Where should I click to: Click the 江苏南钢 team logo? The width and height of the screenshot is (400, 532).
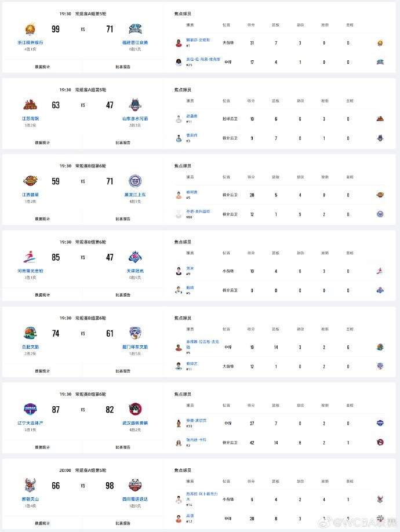(30, 105)
